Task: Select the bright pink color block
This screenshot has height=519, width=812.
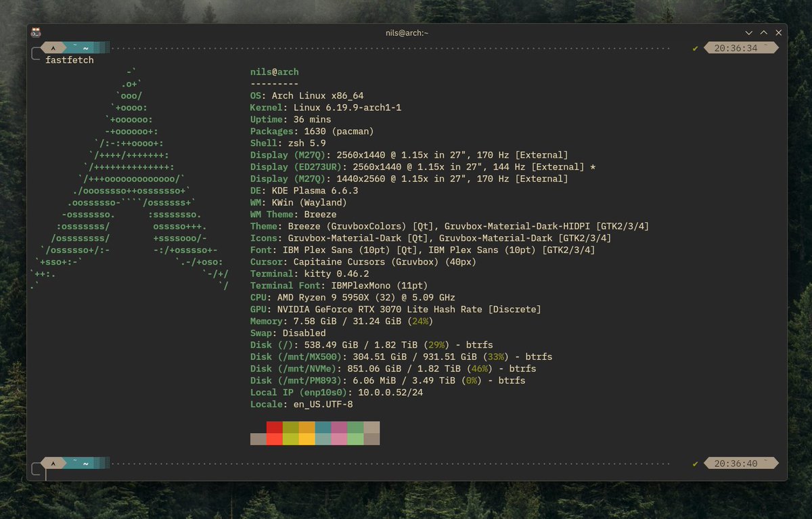Action: (x=339, y=439)
